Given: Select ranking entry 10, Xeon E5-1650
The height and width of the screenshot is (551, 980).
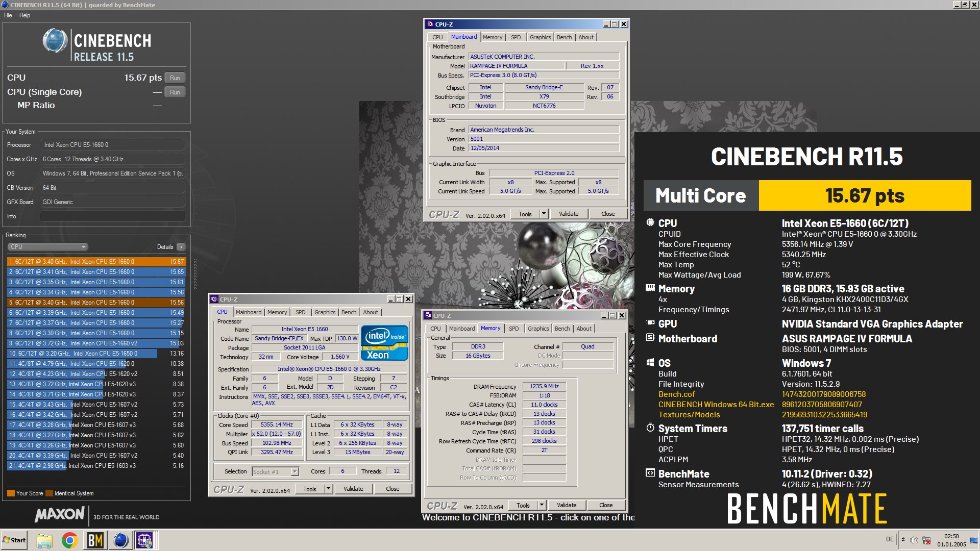Looking at the screenshot, I should coord(96,354).
